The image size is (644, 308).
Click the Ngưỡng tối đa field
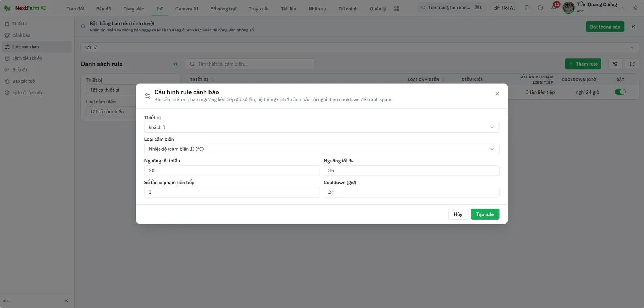(x=411, y=171)
